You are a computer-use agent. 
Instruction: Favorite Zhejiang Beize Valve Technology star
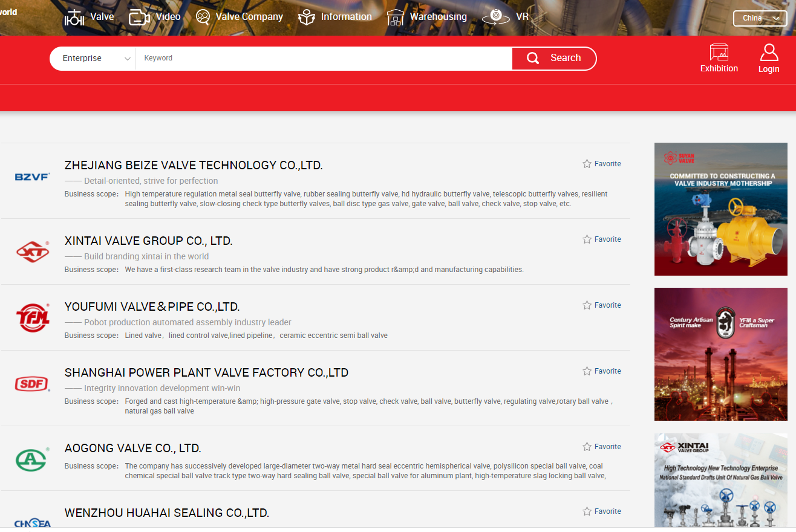click(587, 164)
